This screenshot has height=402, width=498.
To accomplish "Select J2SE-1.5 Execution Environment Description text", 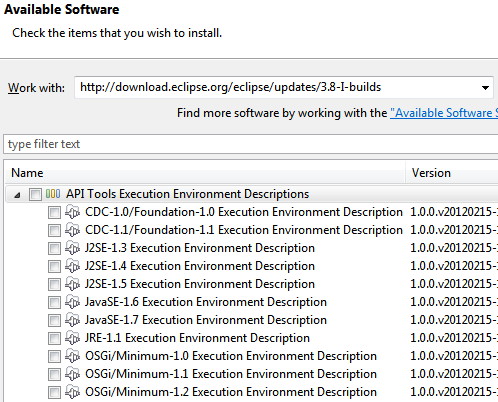I will pos(200,284).
